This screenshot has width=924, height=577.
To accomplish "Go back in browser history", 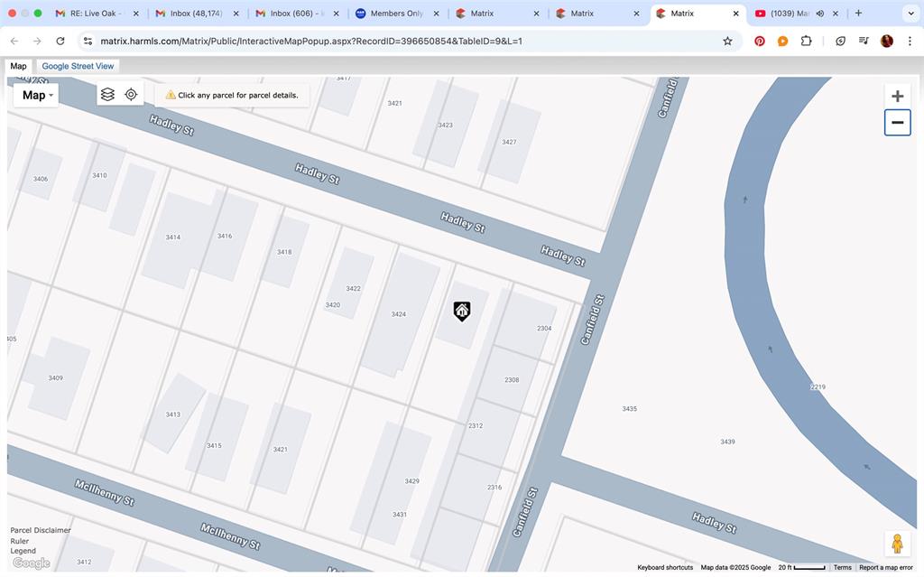I will (x=14, y=41).
